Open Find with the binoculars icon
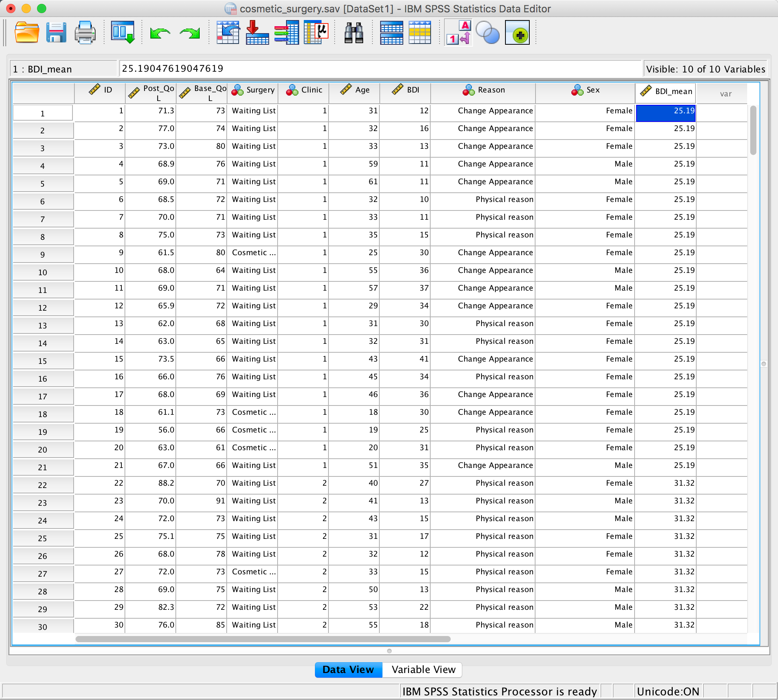This screenshot has width=778, height=700. point(354,33)
